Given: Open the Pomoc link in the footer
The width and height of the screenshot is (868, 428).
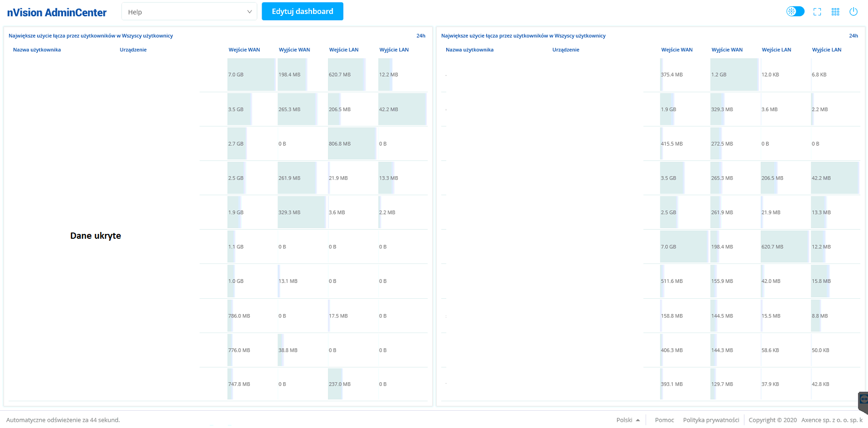Looking at the screenshot, I should click(x=664, y=420).
